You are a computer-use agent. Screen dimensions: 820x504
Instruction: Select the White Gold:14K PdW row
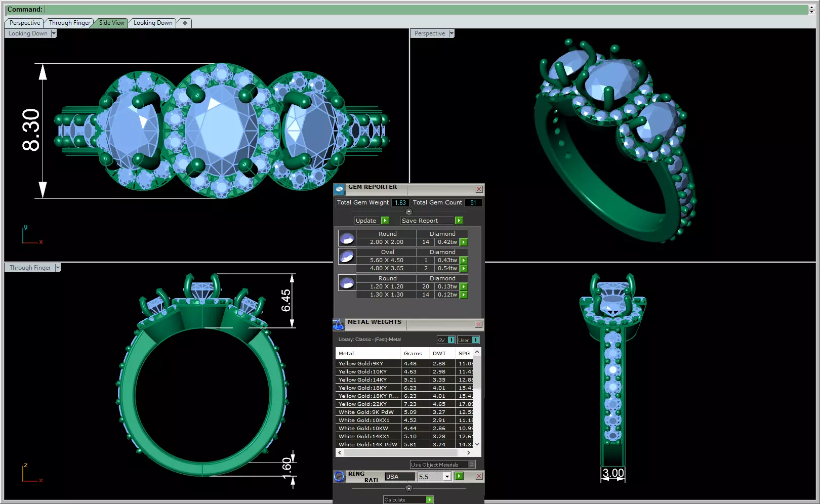pyautogui.click(x=404, y=444)
